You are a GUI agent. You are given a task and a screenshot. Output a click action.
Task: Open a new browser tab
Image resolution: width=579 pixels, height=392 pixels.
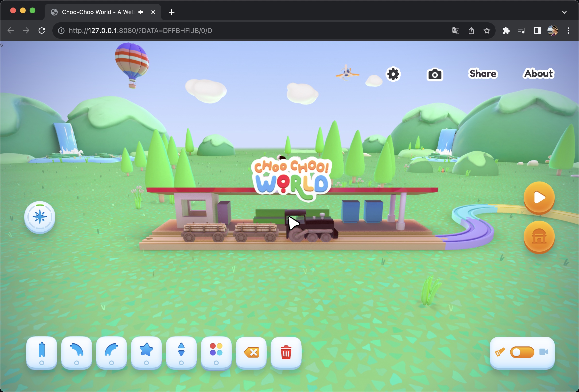171,12
